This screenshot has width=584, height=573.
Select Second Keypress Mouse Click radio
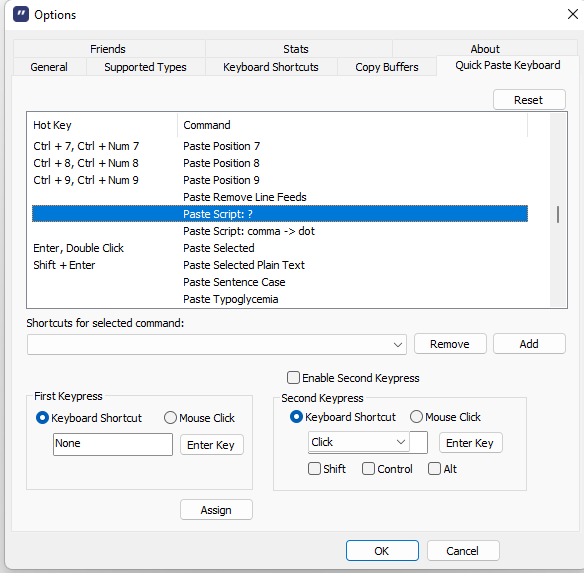pyautogui.click(x=416, y=417)
